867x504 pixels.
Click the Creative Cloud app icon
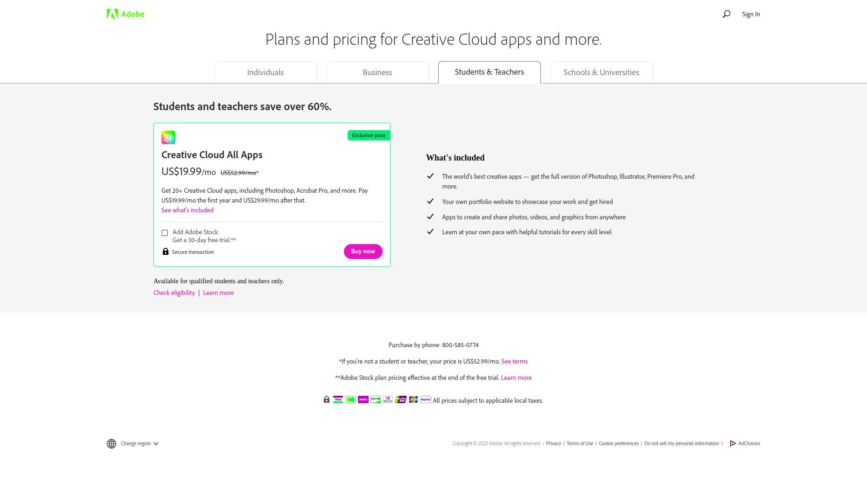168,137
